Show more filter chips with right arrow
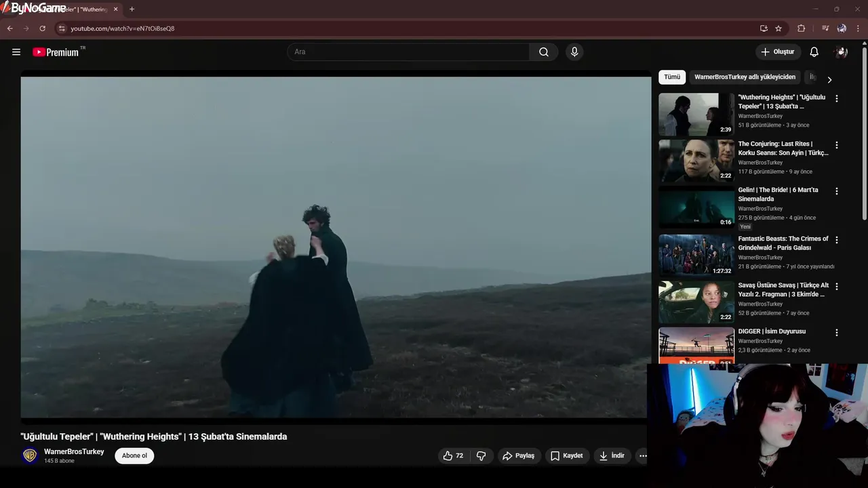 coord(829,80)
